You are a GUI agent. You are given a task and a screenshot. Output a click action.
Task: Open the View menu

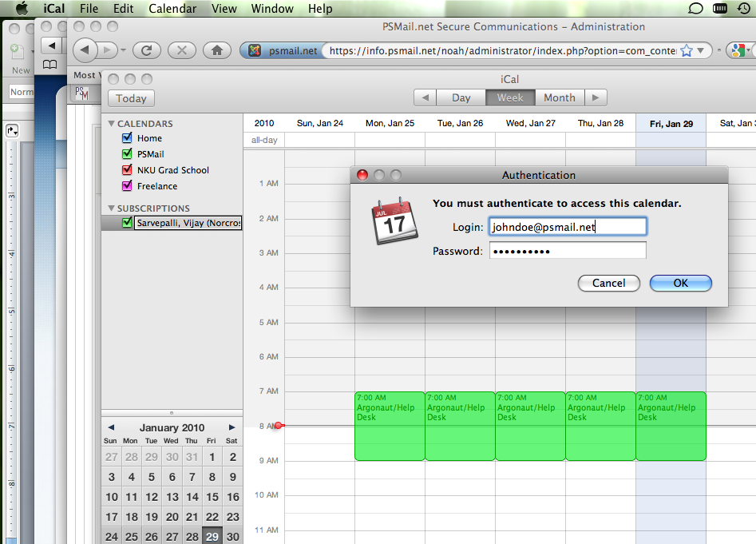pyautogui.click(x=224, y=9)
